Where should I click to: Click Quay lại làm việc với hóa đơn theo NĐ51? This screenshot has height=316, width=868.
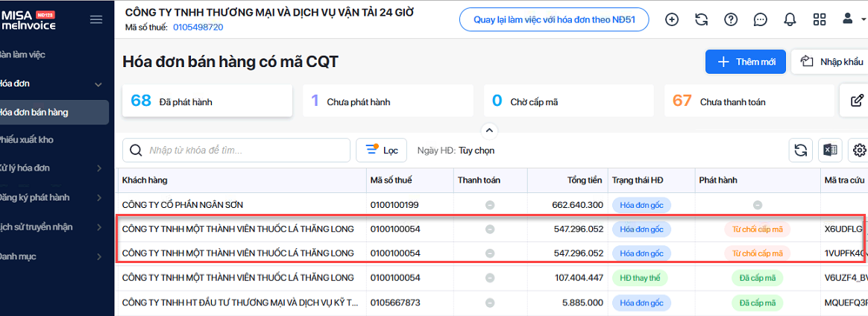(x=554, y=20)
